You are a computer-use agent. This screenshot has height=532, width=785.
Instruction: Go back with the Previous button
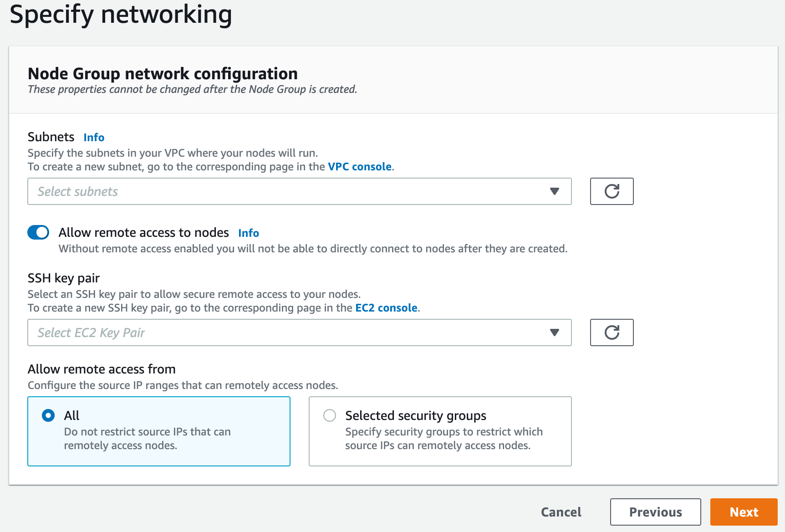(655, 512)
